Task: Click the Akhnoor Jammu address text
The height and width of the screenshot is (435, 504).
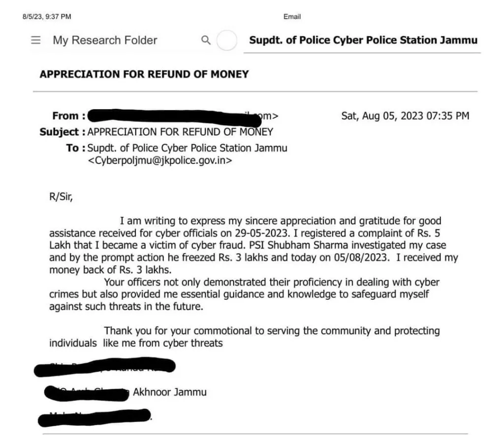Action: [170, 392]
